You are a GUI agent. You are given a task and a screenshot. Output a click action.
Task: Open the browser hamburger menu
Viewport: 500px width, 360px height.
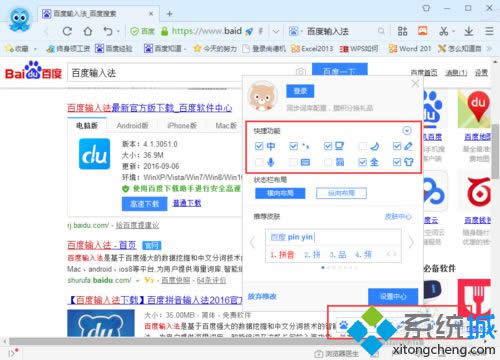tap(489, 31)
